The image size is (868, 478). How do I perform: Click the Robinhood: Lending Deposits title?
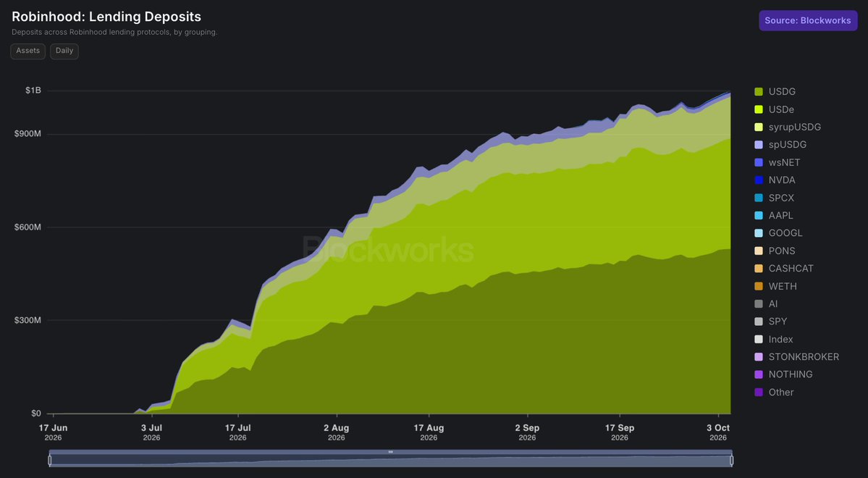tap(106, 17)
